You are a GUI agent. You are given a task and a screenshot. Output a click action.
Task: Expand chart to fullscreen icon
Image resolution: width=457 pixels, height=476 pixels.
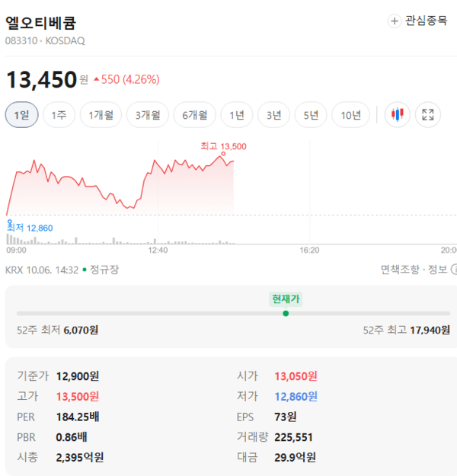(x=428, y=115)
